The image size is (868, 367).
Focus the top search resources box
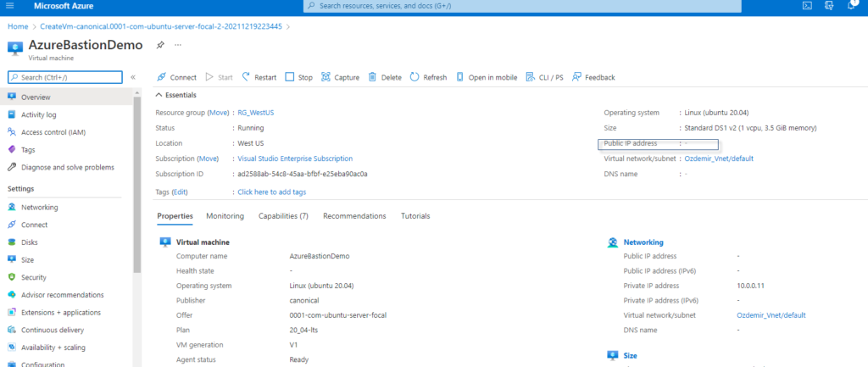(x=522, y=6)
